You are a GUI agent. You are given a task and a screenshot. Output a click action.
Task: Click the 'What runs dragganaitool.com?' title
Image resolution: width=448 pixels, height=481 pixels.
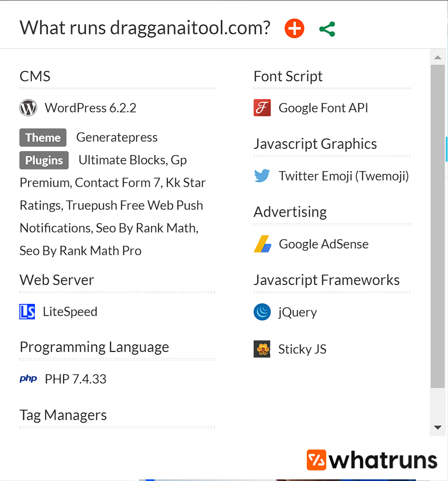coord(145,28)
